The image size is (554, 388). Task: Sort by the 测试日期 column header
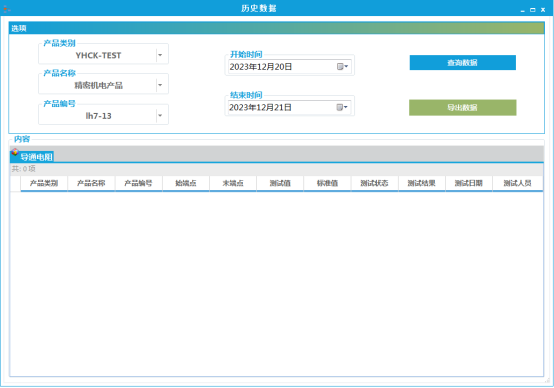tap(468, 183)
